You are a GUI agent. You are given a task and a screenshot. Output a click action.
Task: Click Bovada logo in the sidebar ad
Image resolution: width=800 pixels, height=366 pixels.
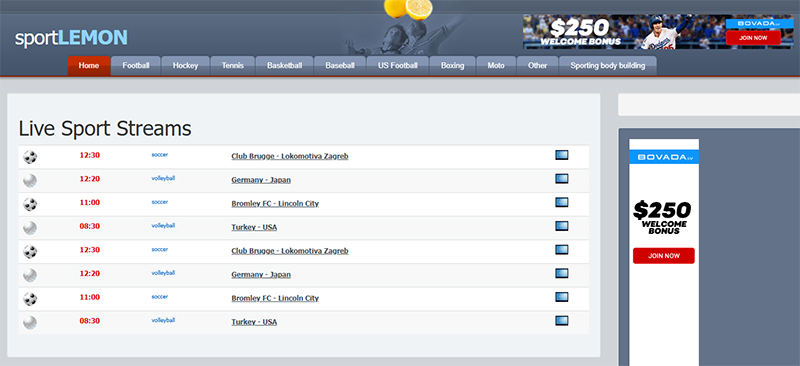point(664,157)
